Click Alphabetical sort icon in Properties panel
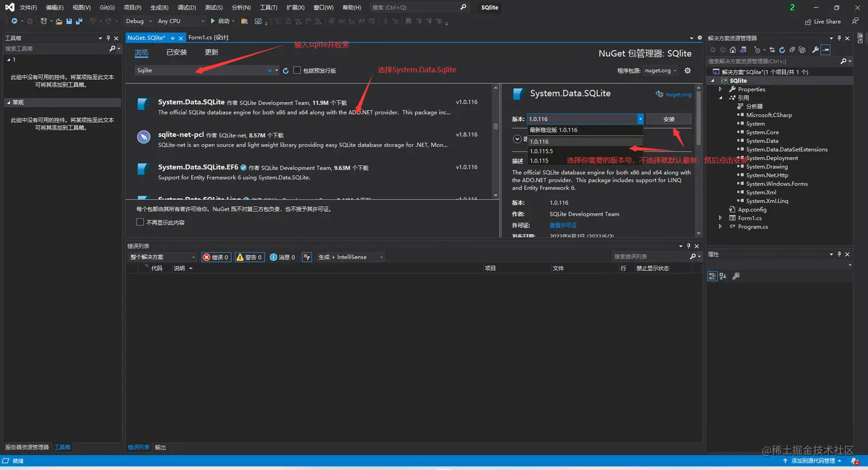 pyautogui.click(x=723, y=276)
